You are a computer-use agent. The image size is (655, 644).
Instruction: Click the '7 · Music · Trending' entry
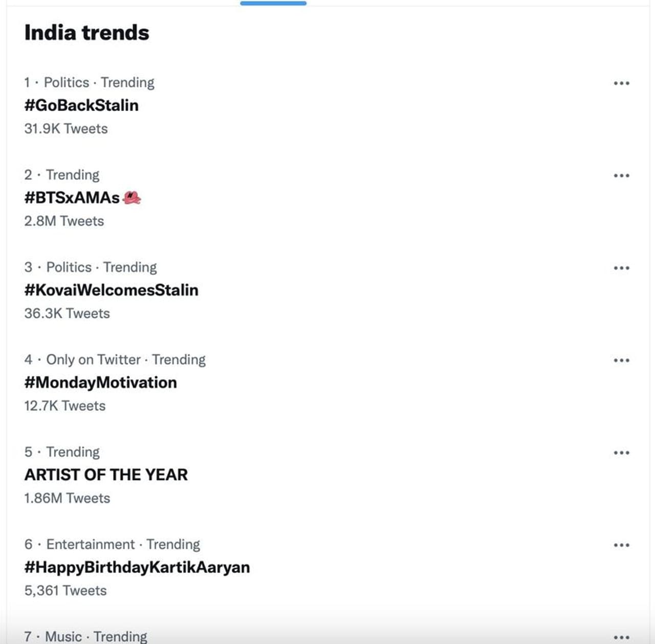coord(85,636)
